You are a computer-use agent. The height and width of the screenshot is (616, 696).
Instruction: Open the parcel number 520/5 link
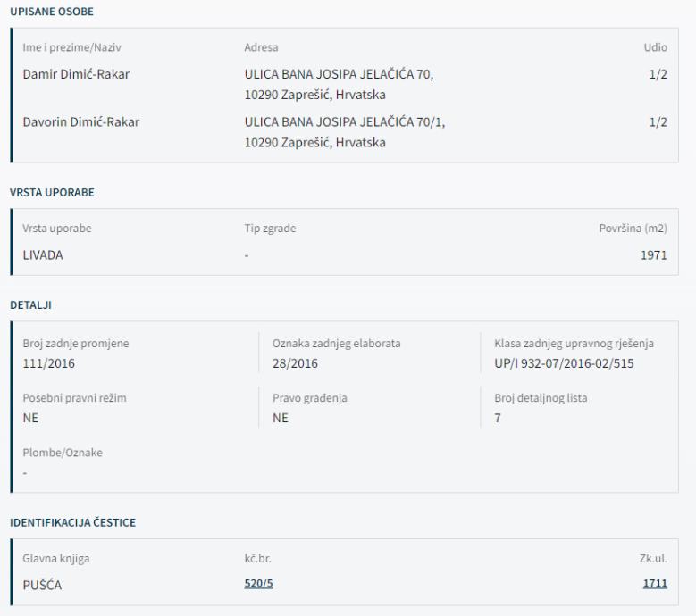pos(257,585)
